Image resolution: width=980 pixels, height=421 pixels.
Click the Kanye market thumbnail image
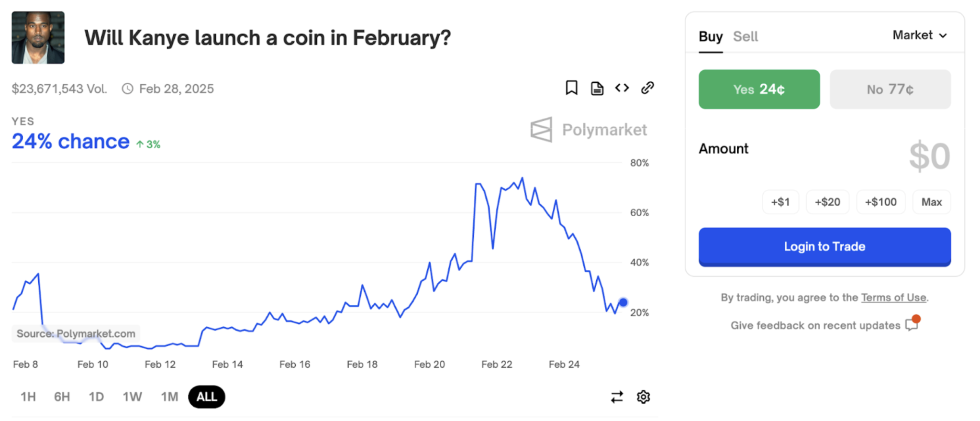(38, 38)
